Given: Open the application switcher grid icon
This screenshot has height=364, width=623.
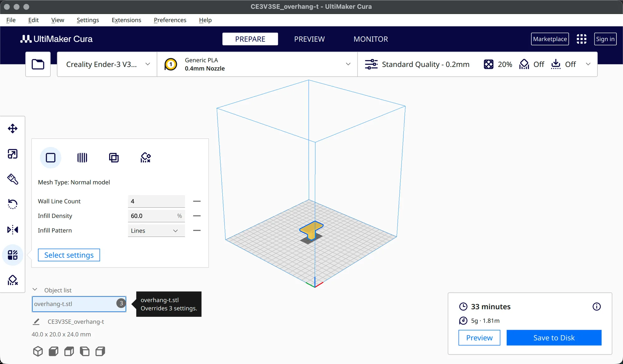Looking at the screenshot, I should [x=581, y=39].
